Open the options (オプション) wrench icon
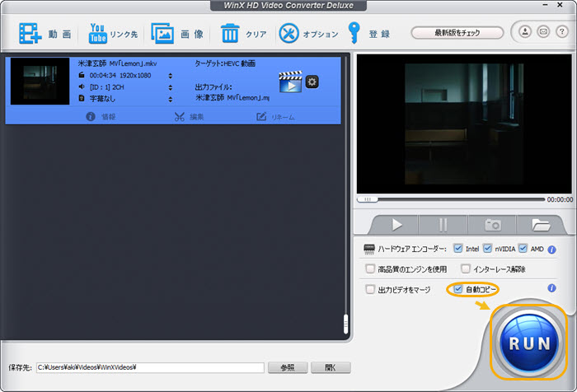This screenshot has height=392, width=577. (x=288, y=34)
